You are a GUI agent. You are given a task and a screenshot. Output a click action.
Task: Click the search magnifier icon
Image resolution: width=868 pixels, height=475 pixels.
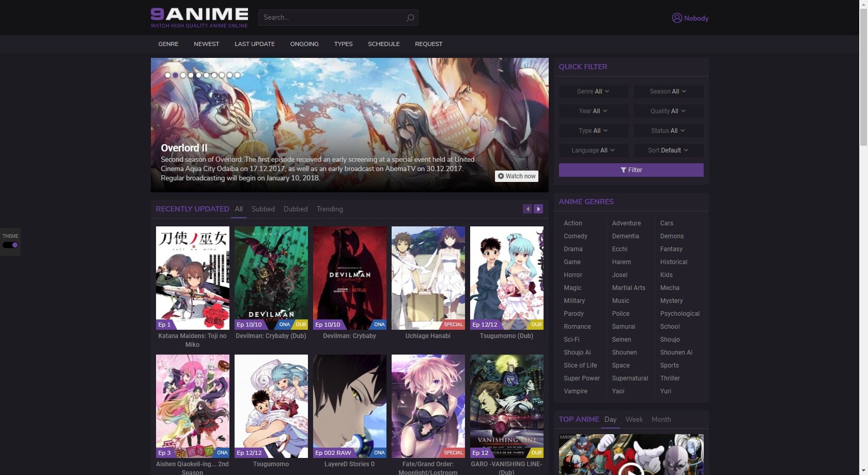410,18
